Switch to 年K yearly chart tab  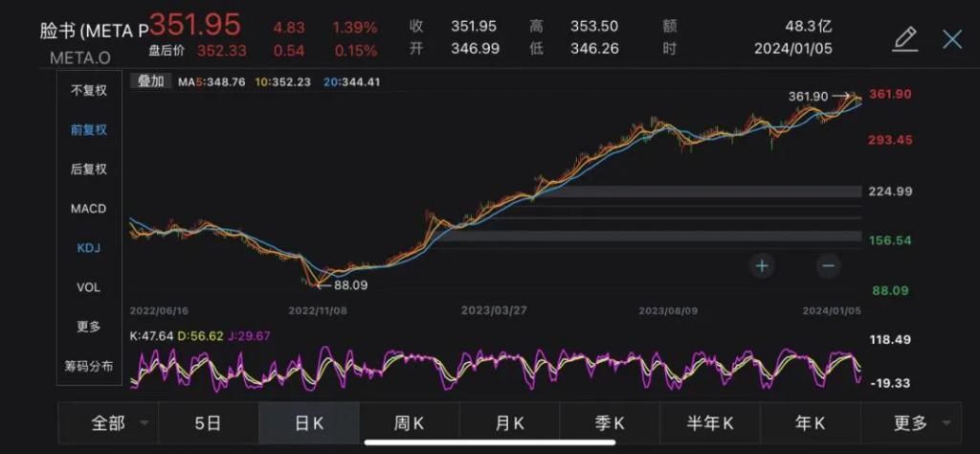pyautogui.click(x=811, y=422)
